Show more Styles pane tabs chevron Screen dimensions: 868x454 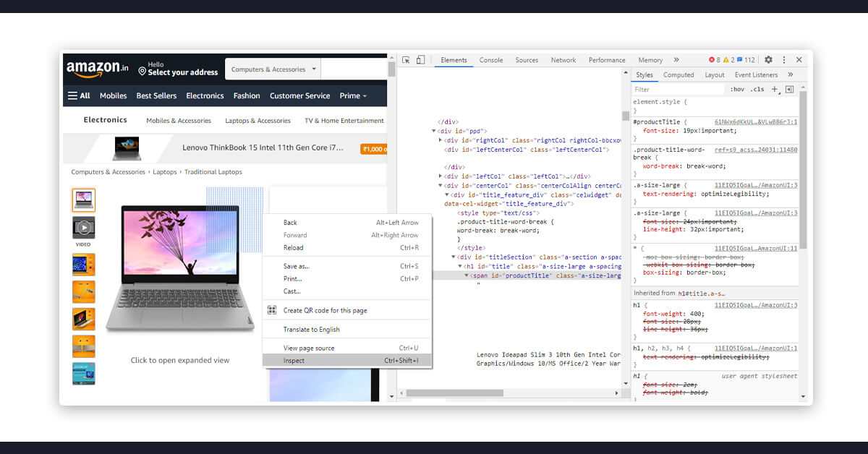tap(791, 74)
